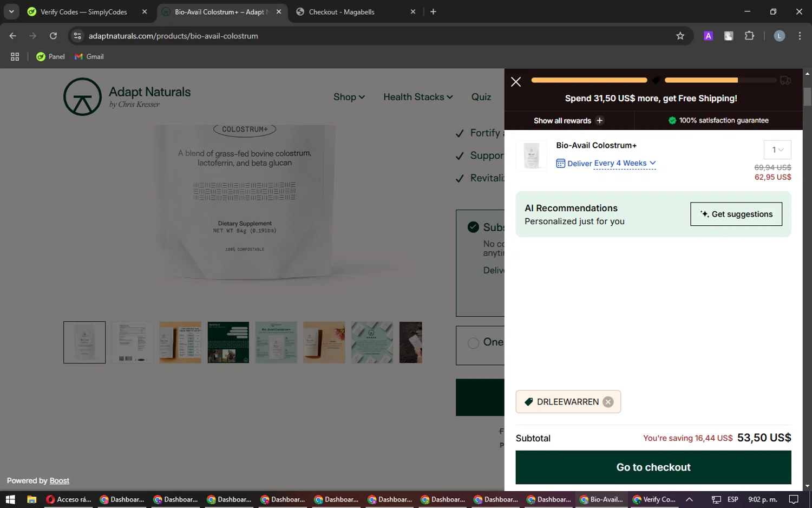Click the delivery calendar icon
This screenshot has width=812, height=508.
pos(561,164)
